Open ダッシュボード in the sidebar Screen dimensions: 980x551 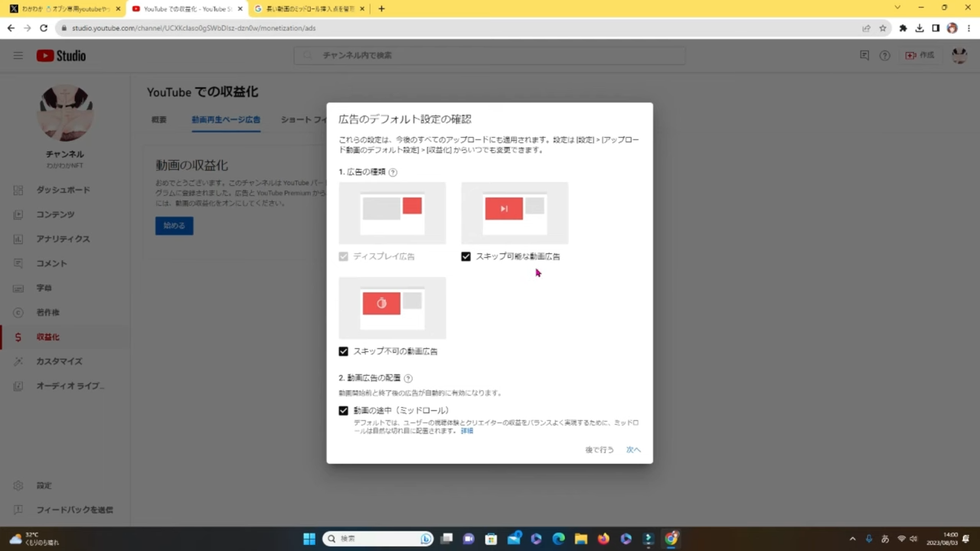(x=63, y=190)
